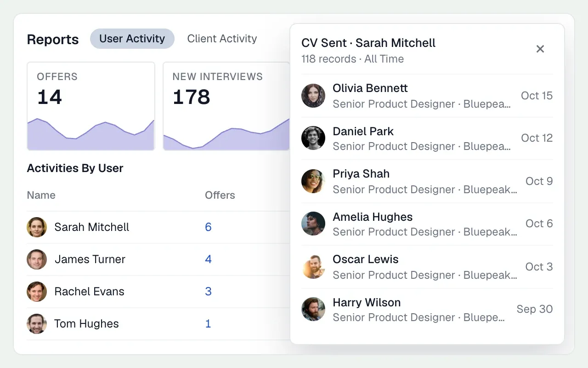Open Rachel Evans's offers count 3

(x=208, y=292)
